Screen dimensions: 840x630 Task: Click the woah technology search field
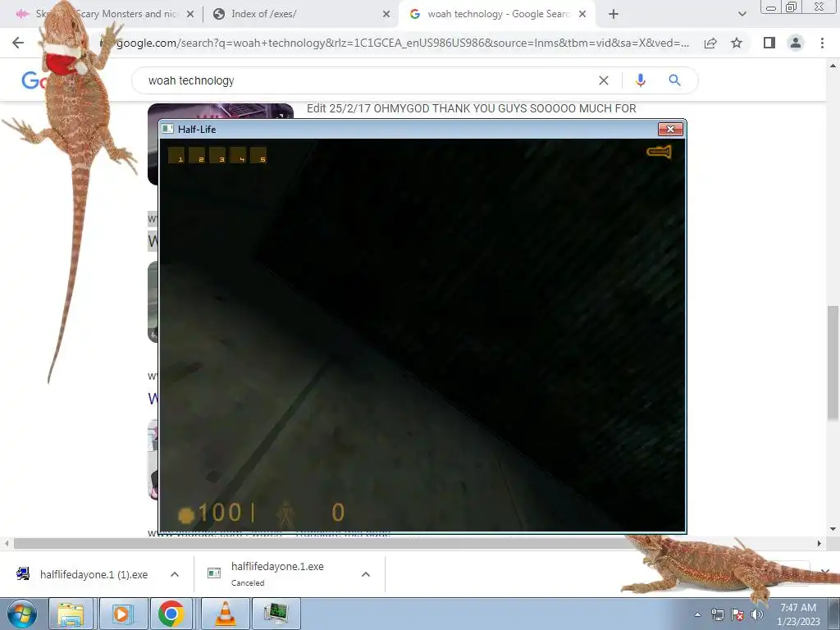(370, 80)
